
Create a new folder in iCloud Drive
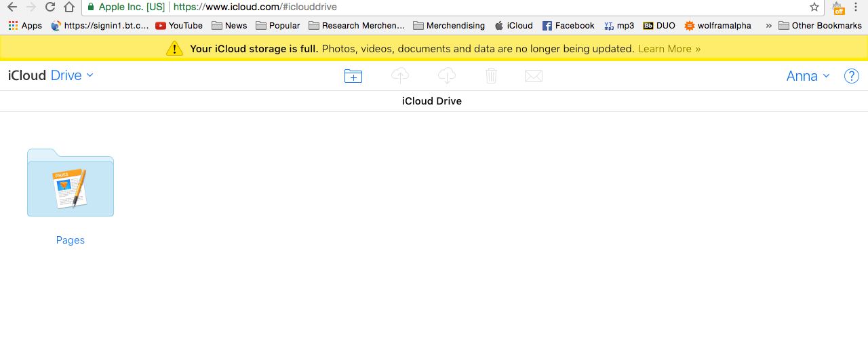(x=353, y=76)
